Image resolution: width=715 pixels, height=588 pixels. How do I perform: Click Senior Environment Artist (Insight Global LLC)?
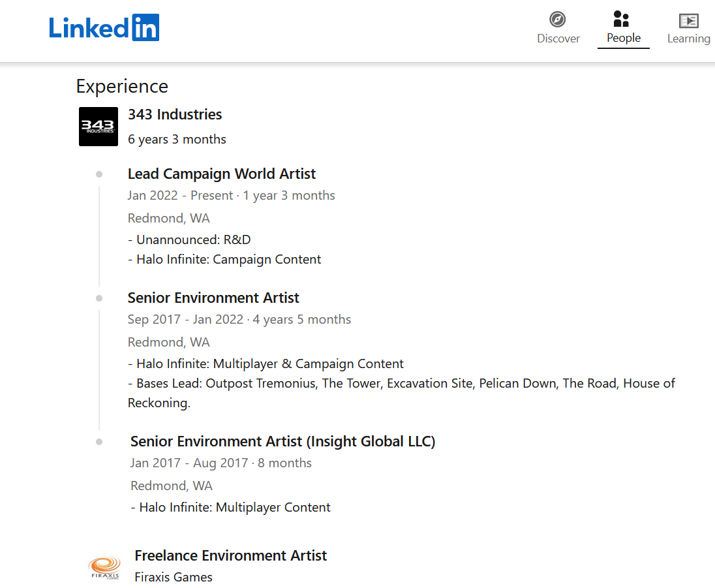282,442
